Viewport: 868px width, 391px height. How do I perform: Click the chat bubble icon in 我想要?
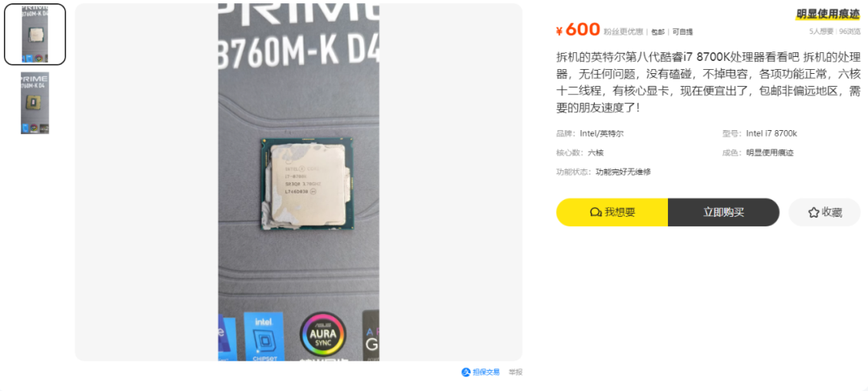point(596,213)
